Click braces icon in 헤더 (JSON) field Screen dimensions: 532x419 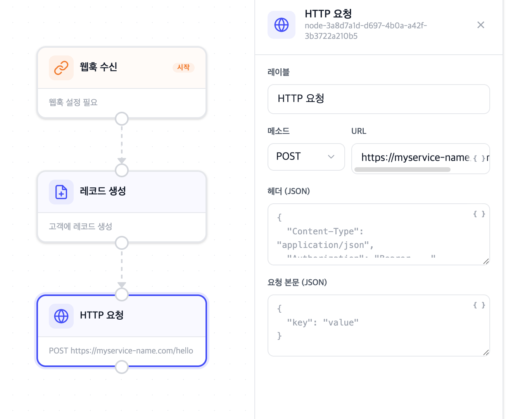(x=479, y=214)
